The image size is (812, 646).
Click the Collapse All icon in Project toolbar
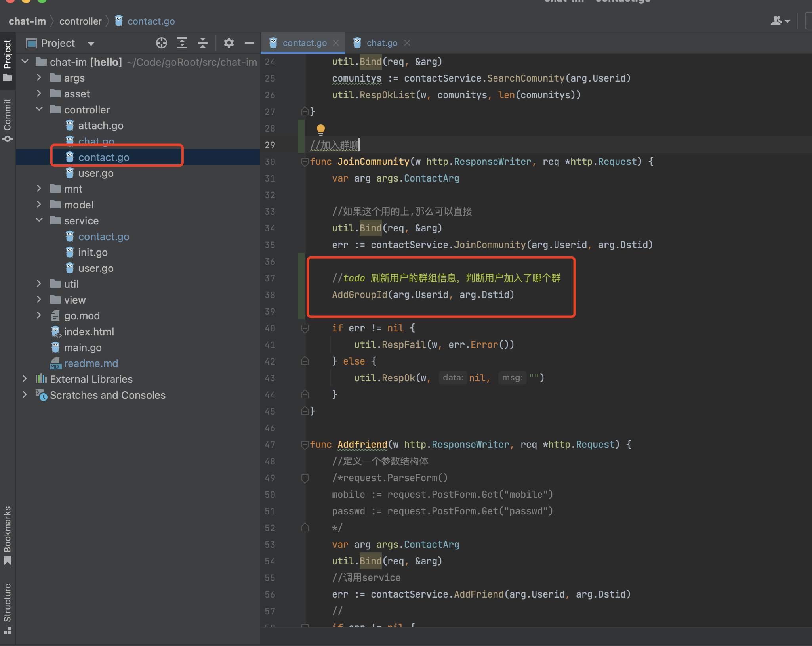click(202, 43)
